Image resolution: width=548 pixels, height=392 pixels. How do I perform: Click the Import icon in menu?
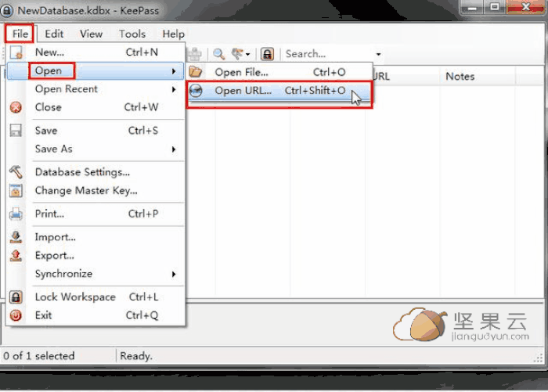tap(16, 237)
